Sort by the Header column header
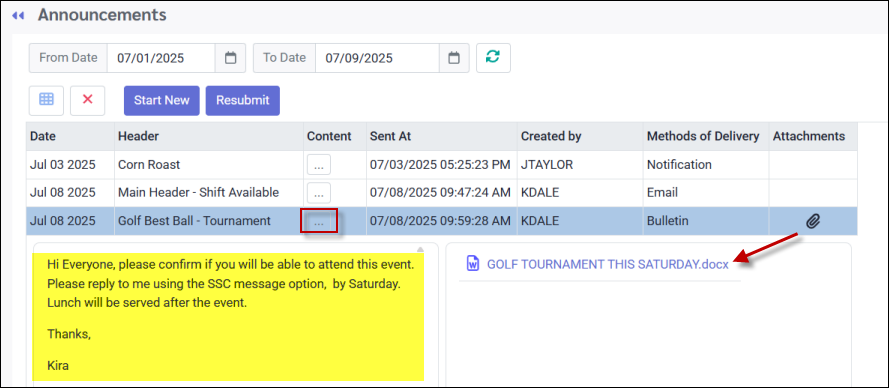This screenshot has width=889, height=388. click(x=209, y=136)
